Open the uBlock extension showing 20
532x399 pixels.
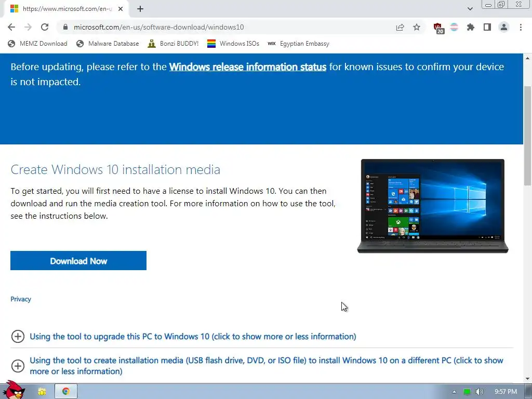(x=438, y=28)
